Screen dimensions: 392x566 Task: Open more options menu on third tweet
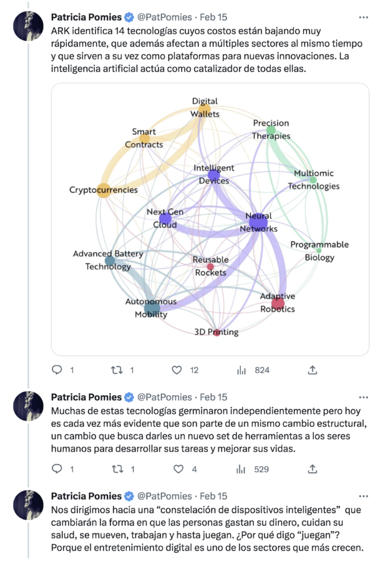tap(363, 496)
